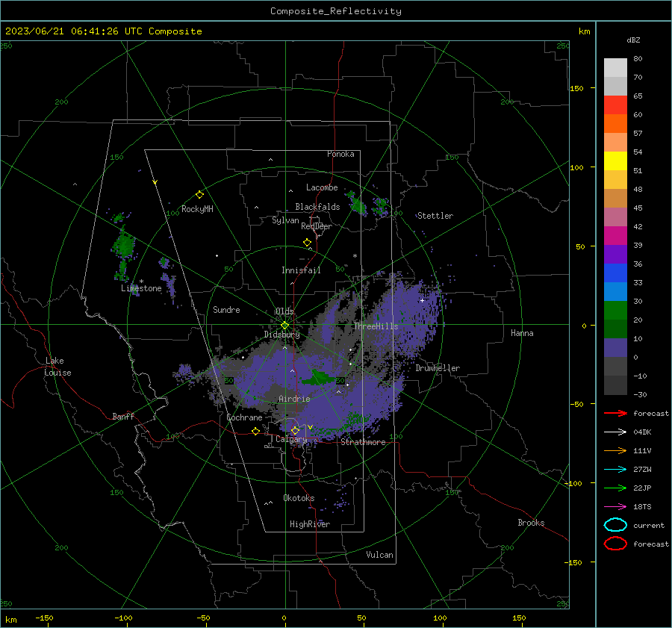This screenshot has height=628, width=672.
Task: Select the magenta 42-39 dBZ swatch
Action: pos(615,236)
